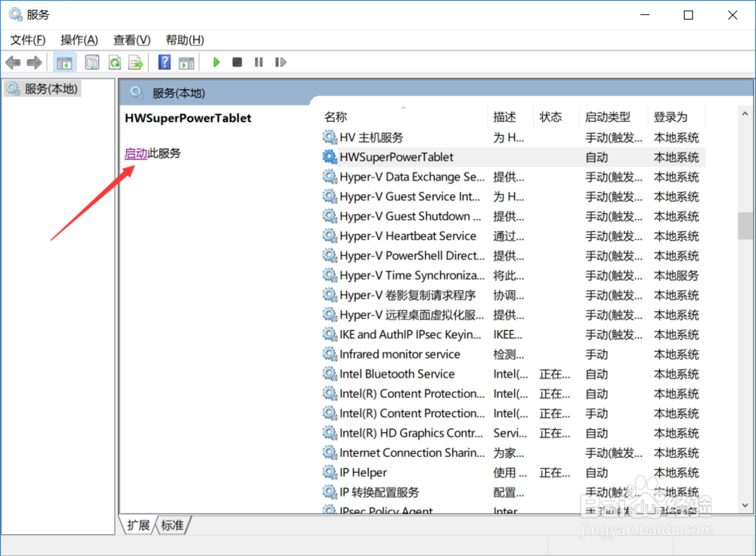Click the gear icon beside HV 主机服务
Image resolution: width=756 pixels, height=556 pixels.
(x=330, y=137)
